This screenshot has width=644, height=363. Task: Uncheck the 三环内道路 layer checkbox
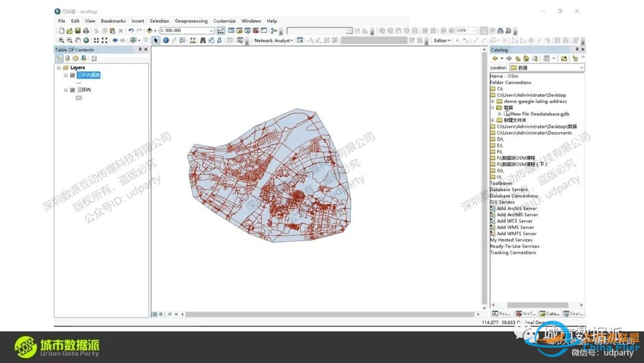tap(73, 75)
